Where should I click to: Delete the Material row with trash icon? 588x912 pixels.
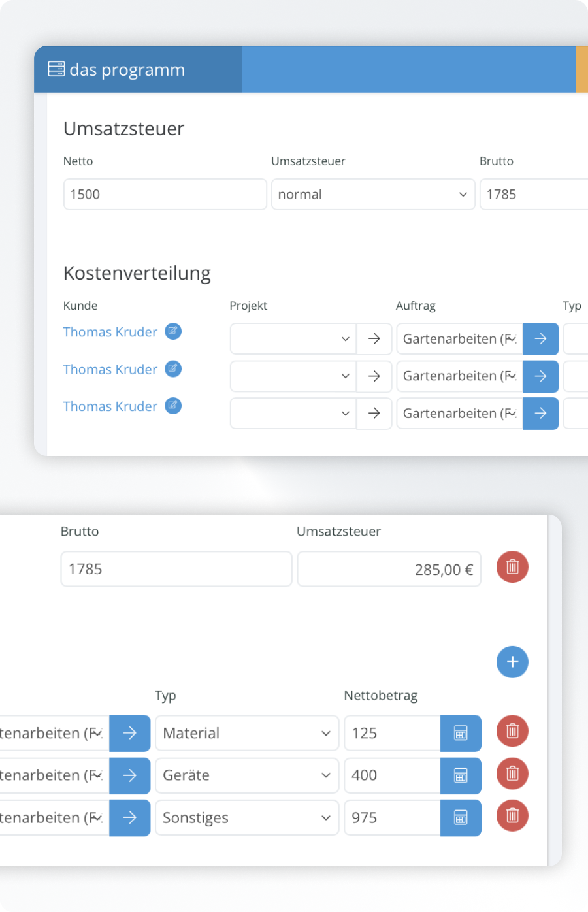[513, 731]
